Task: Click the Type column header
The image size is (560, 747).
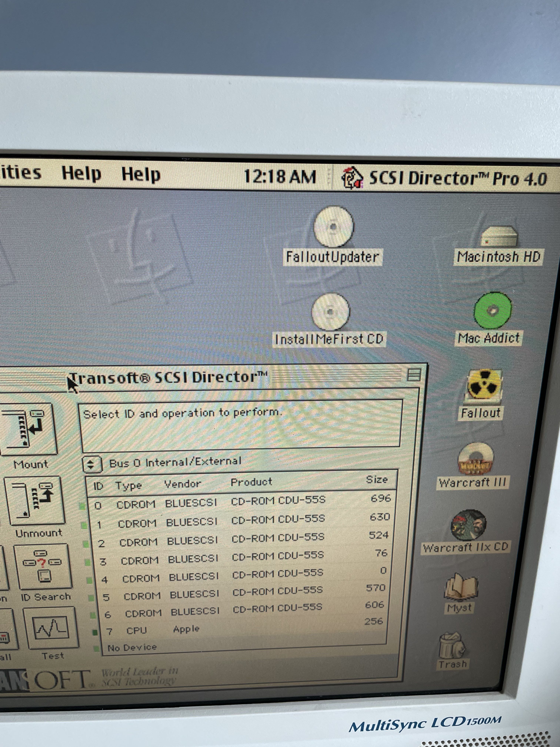Action: tap(129, 485)
